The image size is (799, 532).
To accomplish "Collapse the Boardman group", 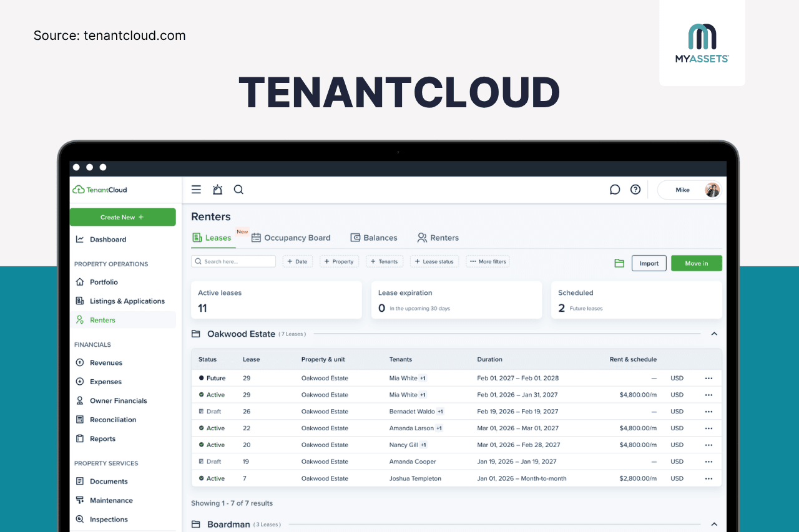I will point(714,525).
